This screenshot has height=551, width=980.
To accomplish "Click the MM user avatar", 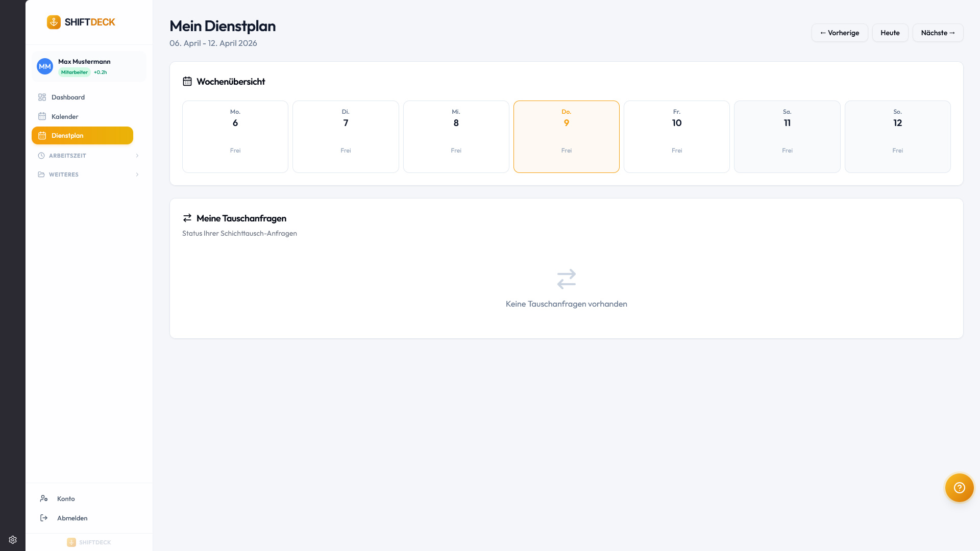I will [45, 66].
